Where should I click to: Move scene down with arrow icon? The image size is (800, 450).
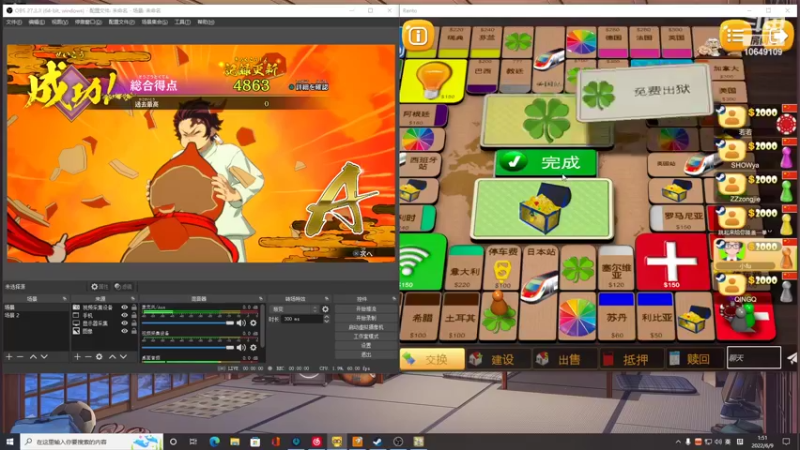(44, 357)
